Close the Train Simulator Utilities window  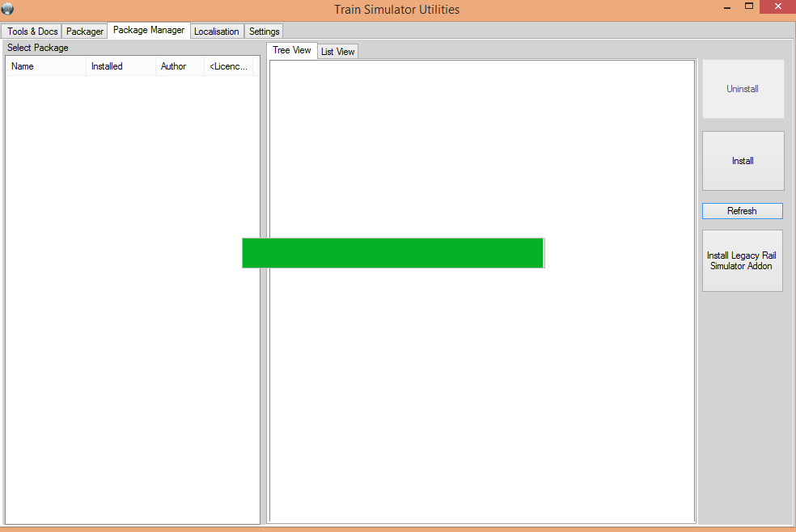[x=777, y=6]
